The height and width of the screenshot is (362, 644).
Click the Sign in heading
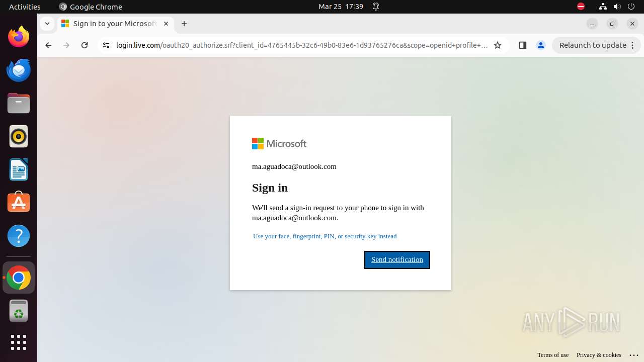point(270,188)
